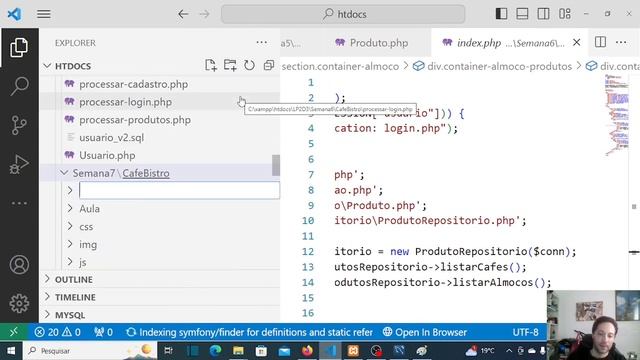
Task: Collapse all folders in Explorer
Action: (269, 65)
